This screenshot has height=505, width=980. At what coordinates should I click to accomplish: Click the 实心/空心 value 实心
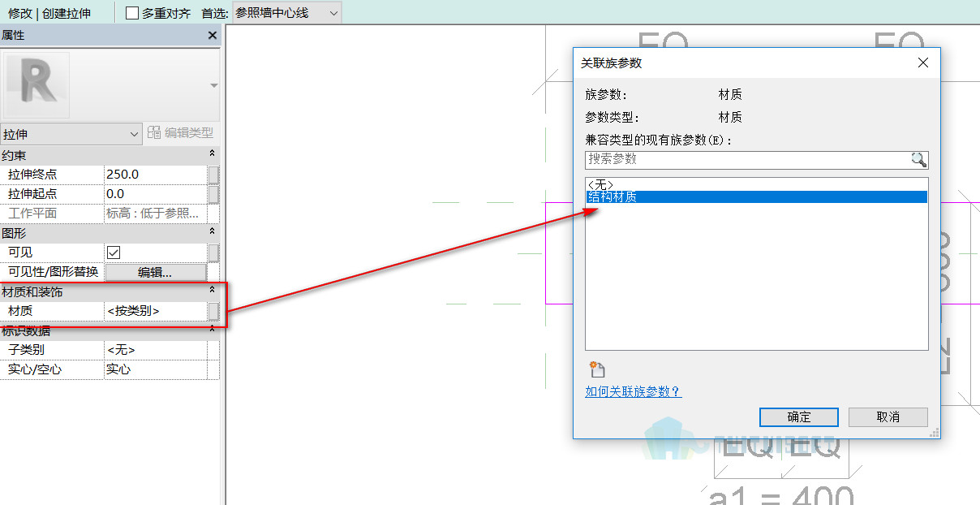pos(156,369)
